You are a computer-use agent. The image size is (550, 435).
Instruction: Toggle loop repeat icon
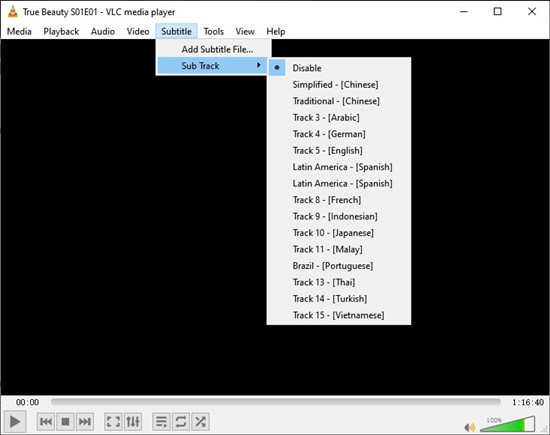181,421
